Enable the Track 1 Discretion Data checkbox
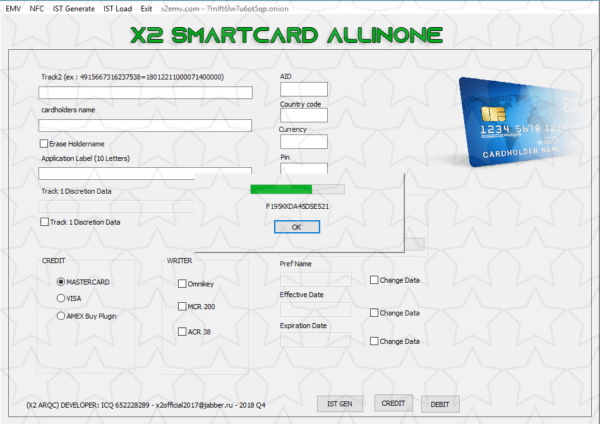The height and width of the screenshot is (424, 600). tap(44, 222)
